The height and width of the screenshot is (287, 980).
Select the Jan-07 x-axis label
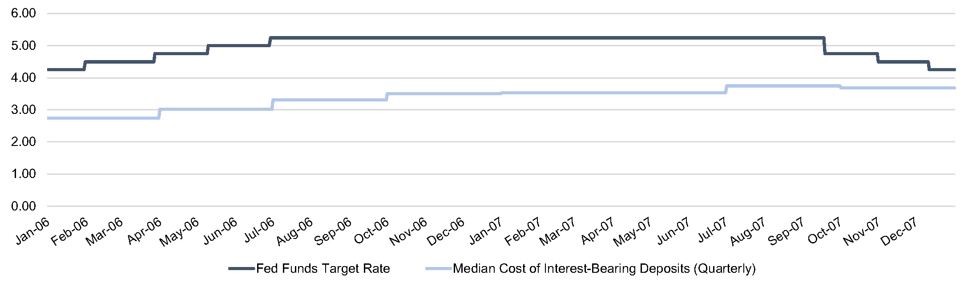486,231
